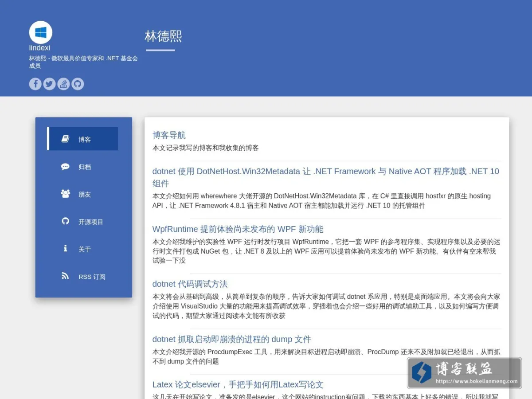
Task: Open the WpfRuntime 提前体验 article
Action: [238, 229]
